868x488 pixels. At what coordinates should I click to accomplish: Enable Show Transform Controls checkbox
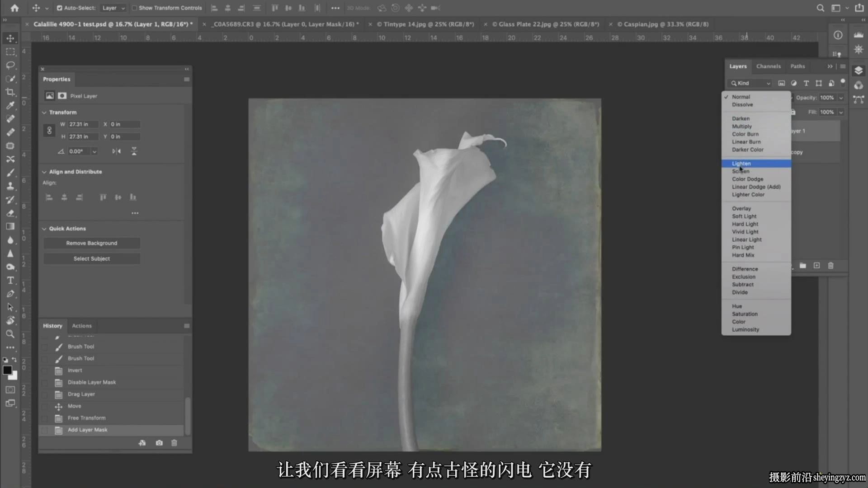134,8
